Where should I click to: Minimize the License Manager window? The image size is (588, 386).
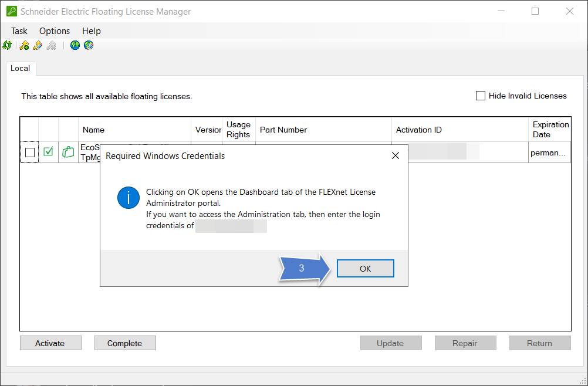coord(501,11)
